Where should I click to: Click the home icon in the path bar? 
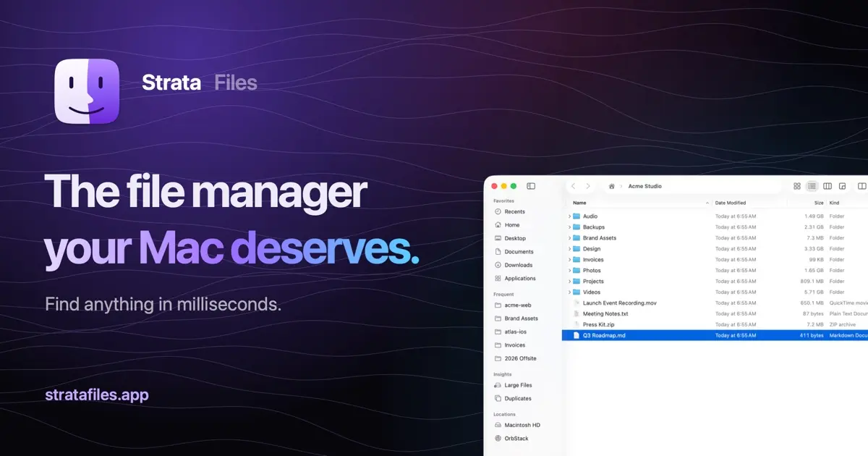(611, 186)
